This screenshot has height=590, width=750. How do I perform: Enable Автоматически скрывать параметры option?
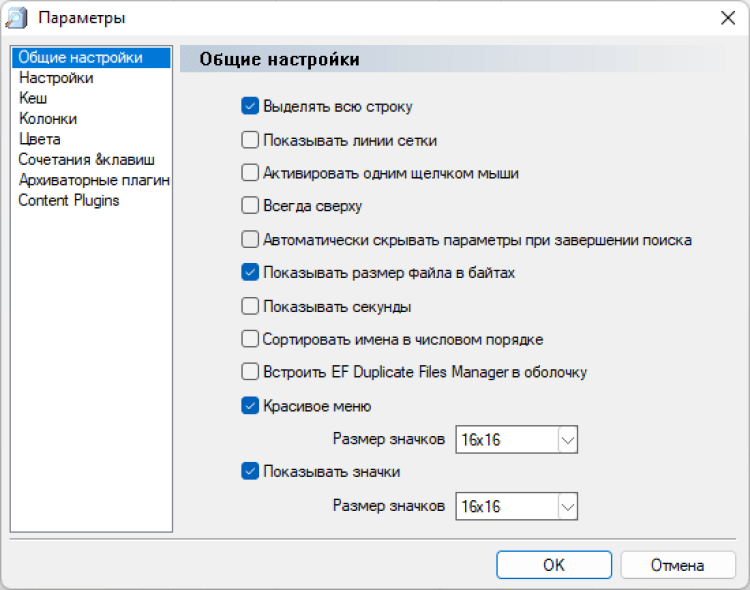[x=250, y=240]
